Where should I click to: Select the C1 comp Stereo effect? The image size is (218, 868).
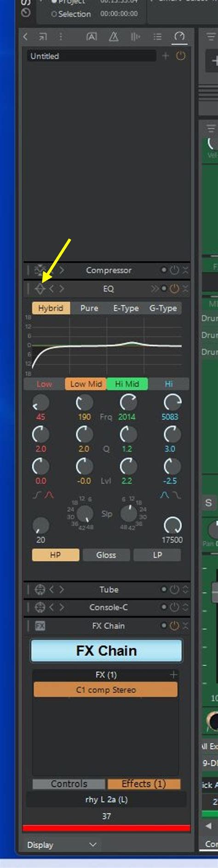[x=106, y=690]
